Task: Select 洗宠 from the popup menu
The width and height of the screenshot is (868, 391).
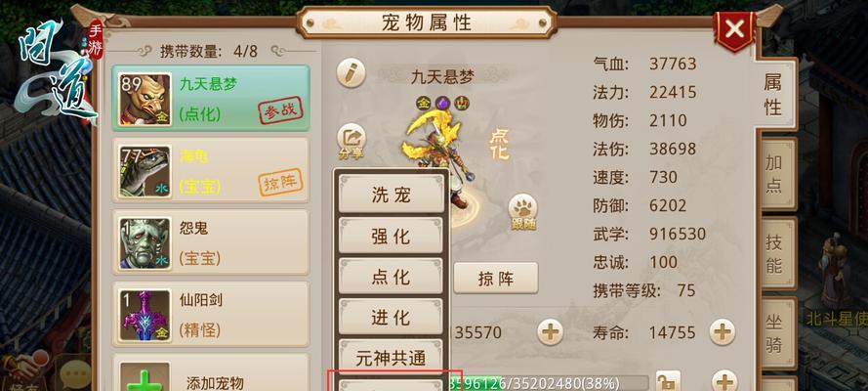Action: [391, 195]
